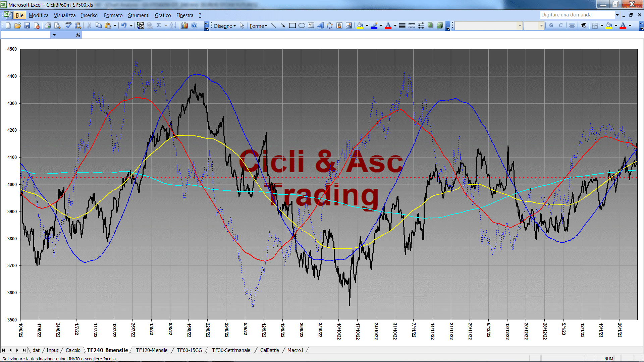Switch to the TF120-Mensile sheet tab

coord(151,350)
